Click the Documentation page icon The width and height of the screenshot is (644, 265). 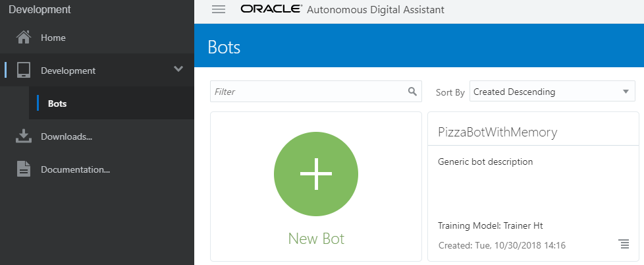pos(24,169)
